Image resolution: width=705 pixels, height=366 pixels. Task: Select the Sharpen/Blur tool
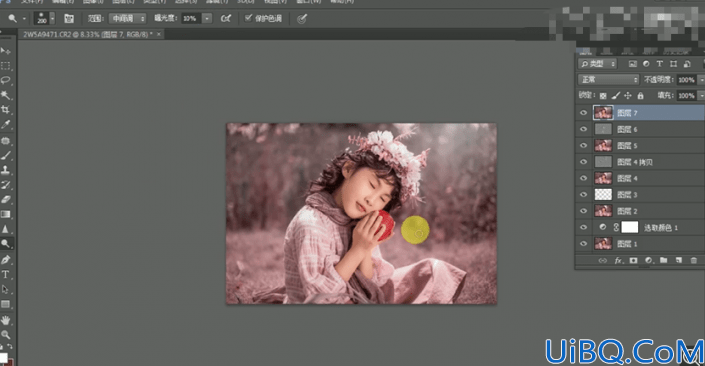pyautogui.click(x=5, y=229)
